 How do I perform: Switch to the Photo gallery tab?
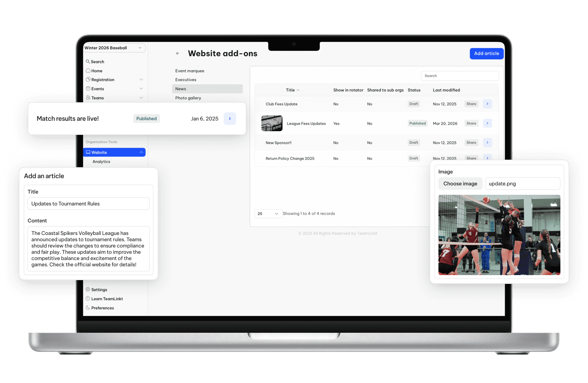(x=188, y=98)
